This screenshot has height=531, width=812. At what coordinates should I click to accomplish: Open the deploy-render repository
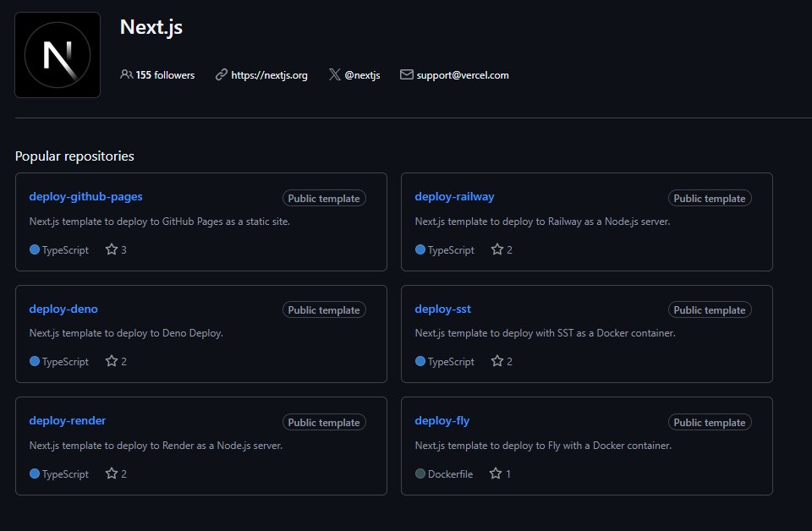pyautogui.click(x=67, y=420)
